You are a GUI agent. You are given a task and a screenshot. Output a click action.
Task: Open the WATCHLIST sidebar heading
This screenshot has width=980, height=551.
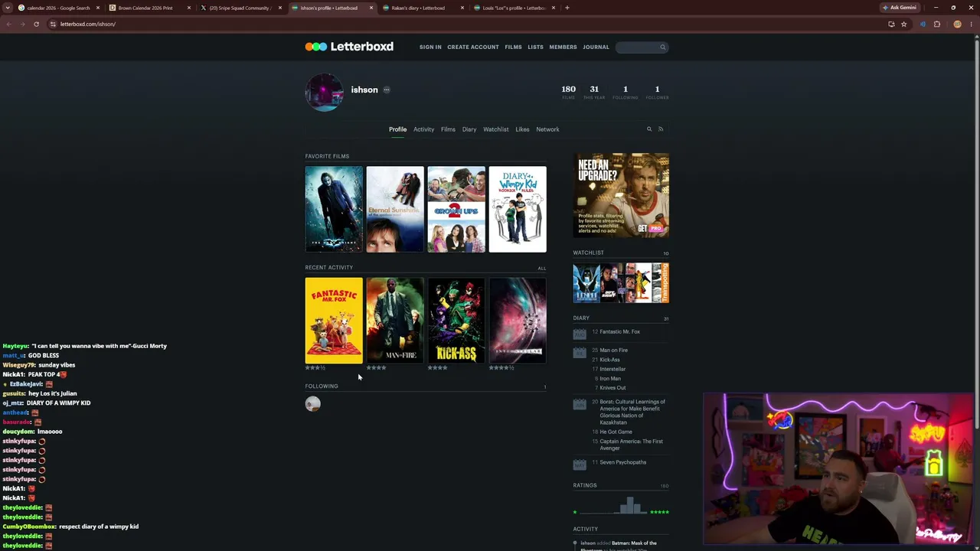(x=588, y=253)
